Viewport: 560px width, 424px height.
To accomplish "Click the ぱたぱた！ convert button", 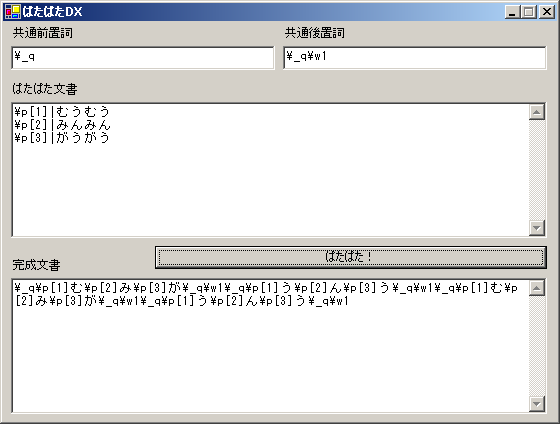I will click(351, 257).
